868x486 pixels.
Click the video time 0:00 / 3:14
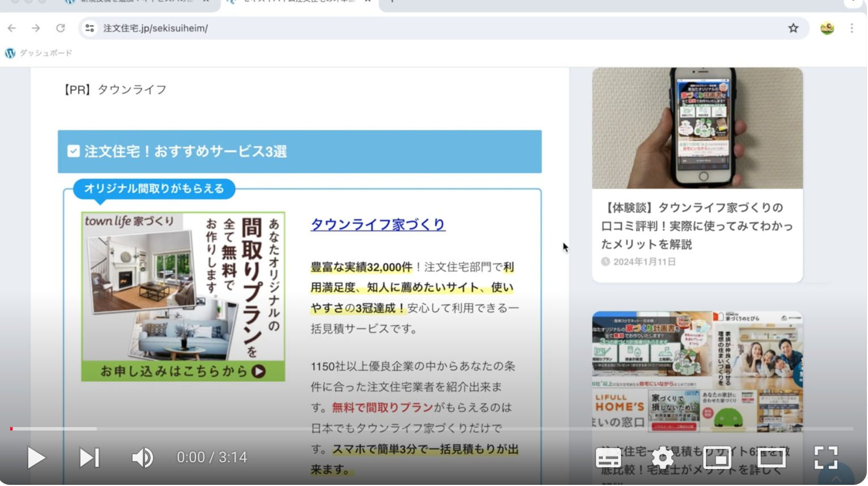(x=212, y=458)
